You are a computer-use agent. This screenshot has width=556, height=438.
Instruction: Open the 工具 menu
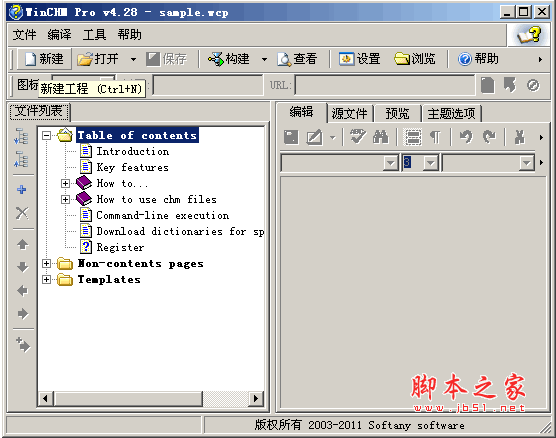tap(94, 35)
